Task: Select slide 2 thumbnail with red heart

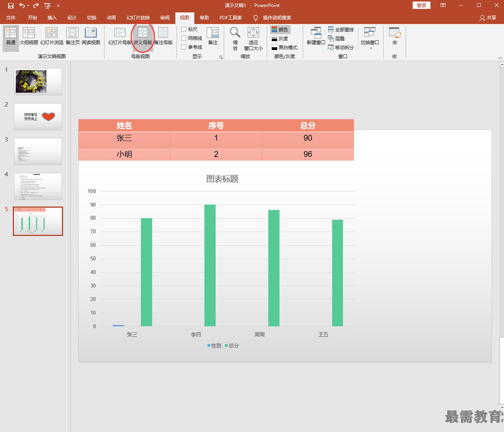Action: pos(38,117)
